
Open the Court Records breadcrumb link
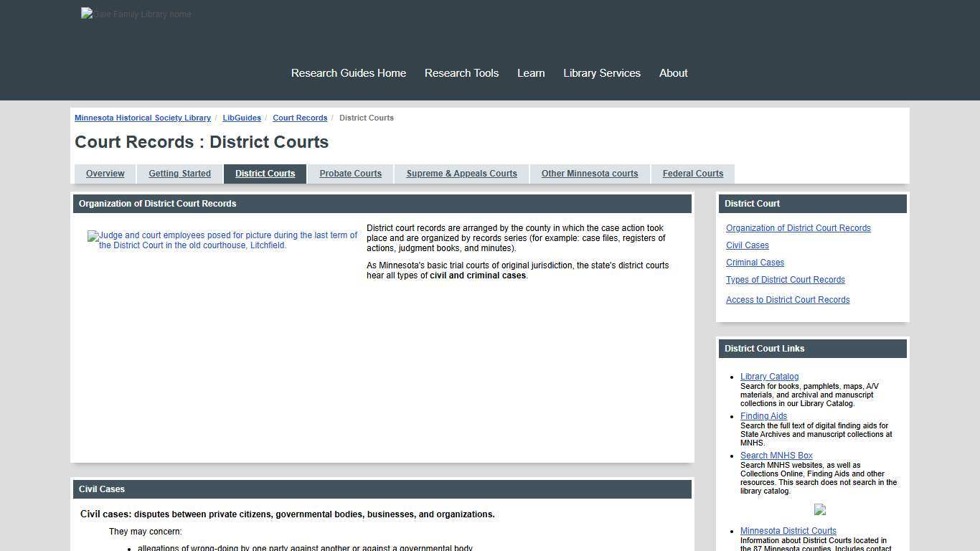[x=300, y=118]
